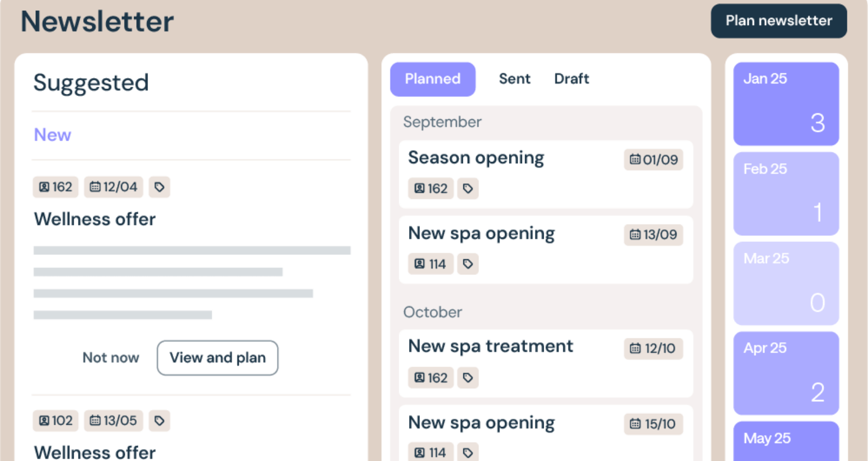Click the 13/09 date badge on New spa opening
Viewport: 868px width, 461px height.
tap(653, 235)
